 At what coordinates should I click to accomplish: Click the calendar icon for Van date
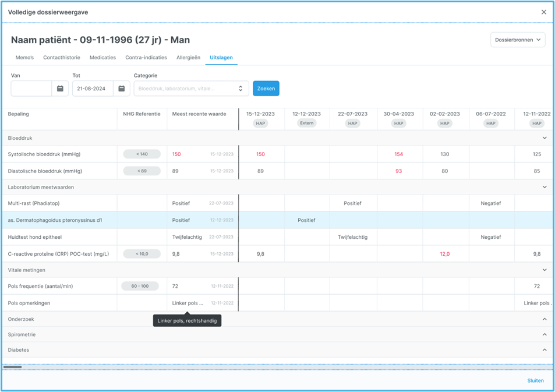pos(60,89)
